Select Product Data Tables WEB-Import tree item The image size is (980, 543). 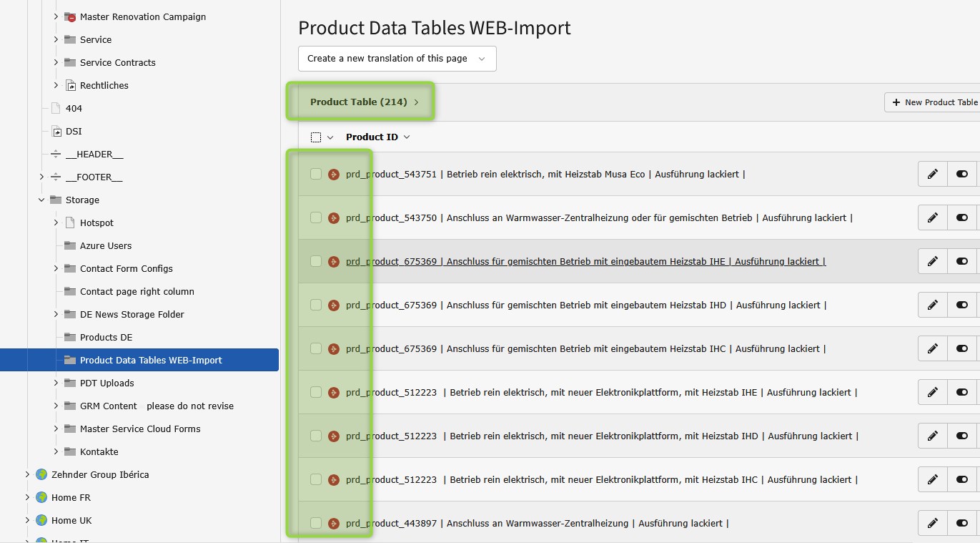[151, 360]
